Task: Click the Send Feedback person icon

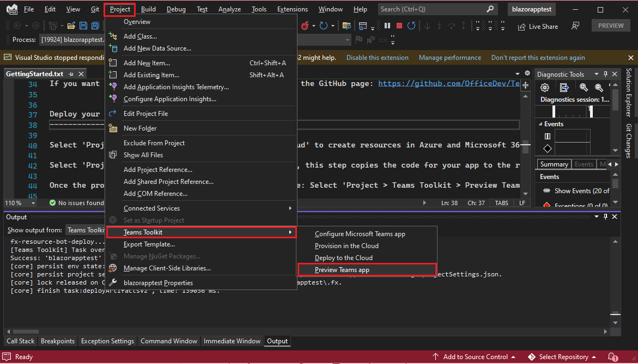Action: pos(575,26)
